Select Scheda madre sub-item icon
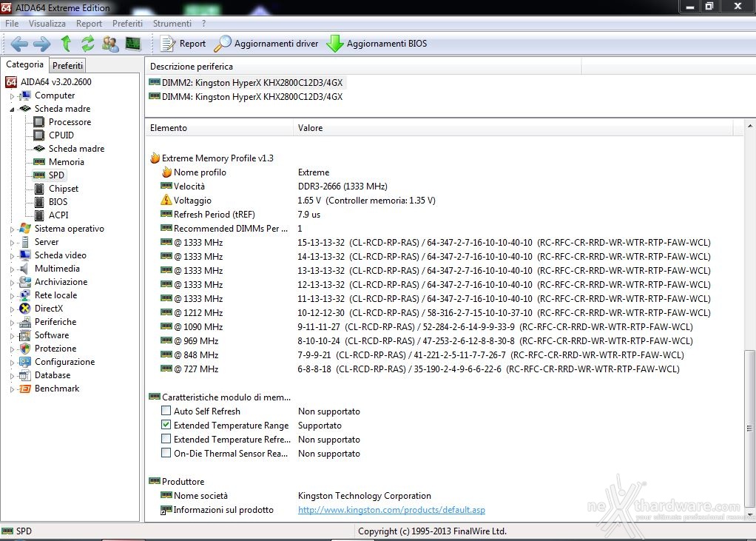The width and height of the screenshot is (756, 541). [39, 149]
